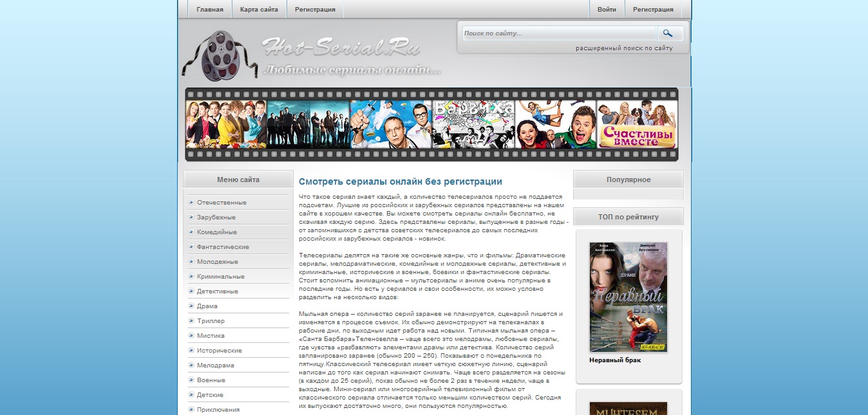Screen dimensions: 868x415
Task: Open the Главная tab
Action: point(210,10)
